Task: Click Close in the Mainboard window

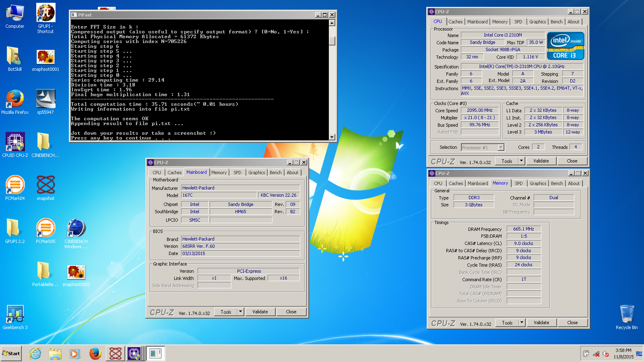Action: coord(291,312)
